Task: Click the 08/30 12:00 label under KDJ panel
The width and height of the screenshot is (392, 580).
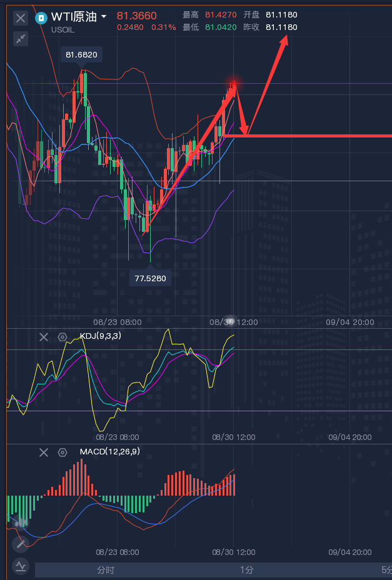Action: 234,437
